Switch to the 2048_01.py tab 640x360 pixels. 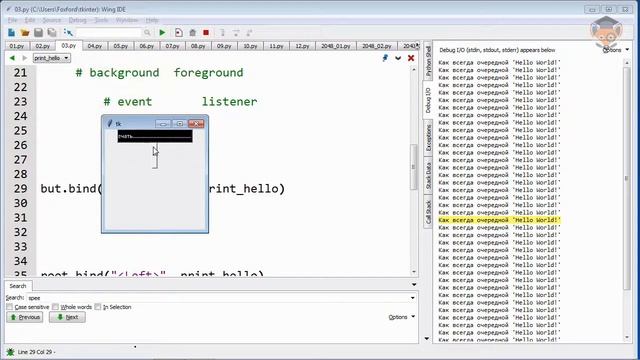pos(336,46)
